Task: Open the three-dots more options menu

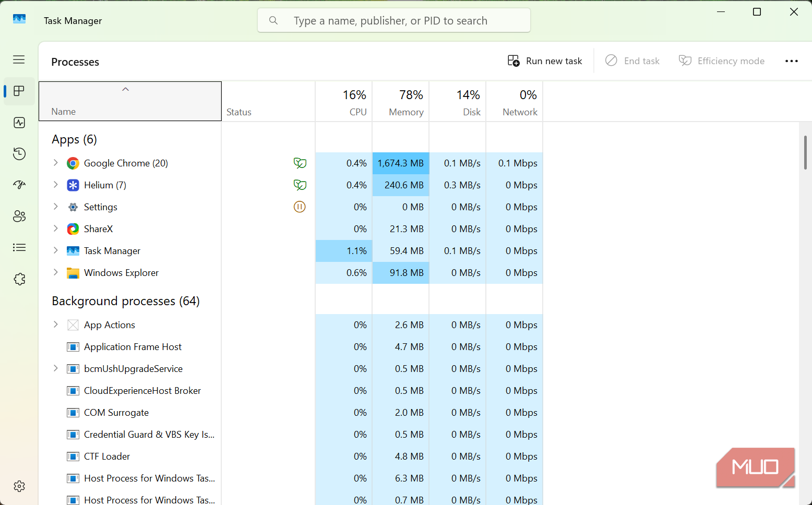Action: (792, 61)
